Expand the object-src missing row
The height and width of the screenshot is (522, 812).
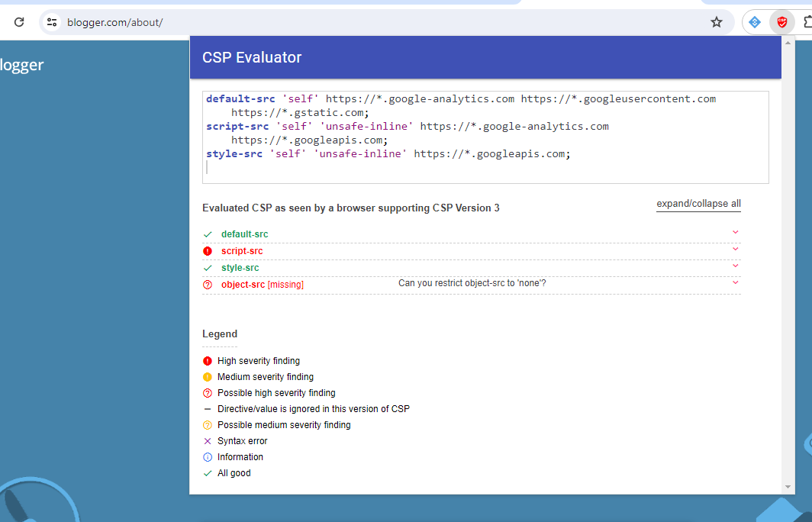pyautogui.click(x=735, y=282)
